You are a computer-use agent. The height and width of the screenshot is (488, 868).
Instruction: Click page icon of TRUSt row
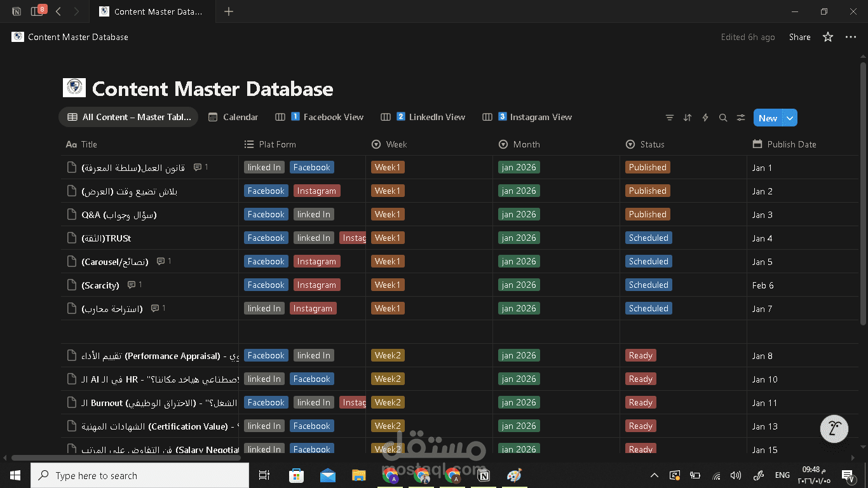[71, 238]
